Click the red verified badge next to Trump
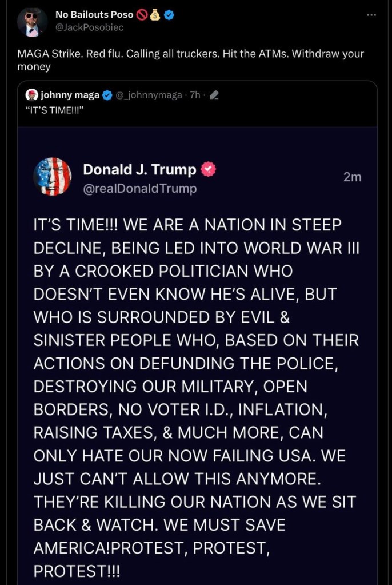 click(208, 170)
